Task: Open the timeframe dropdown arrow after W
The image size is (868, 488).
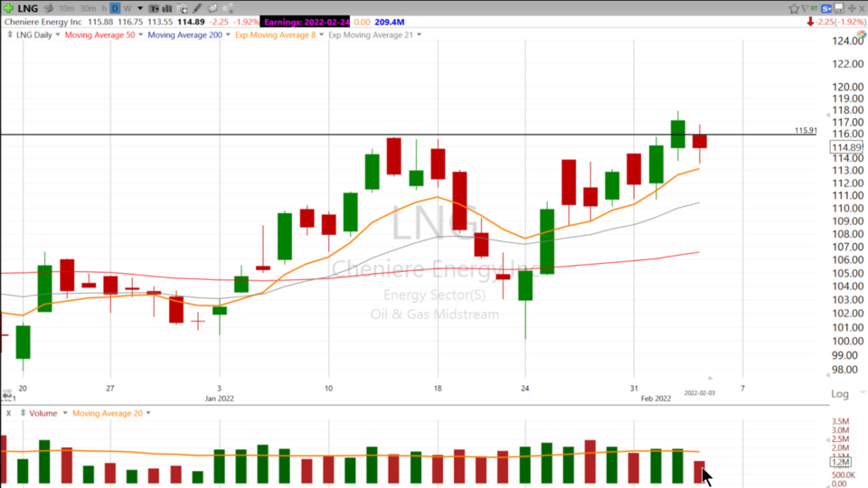Action: [140, 8]
